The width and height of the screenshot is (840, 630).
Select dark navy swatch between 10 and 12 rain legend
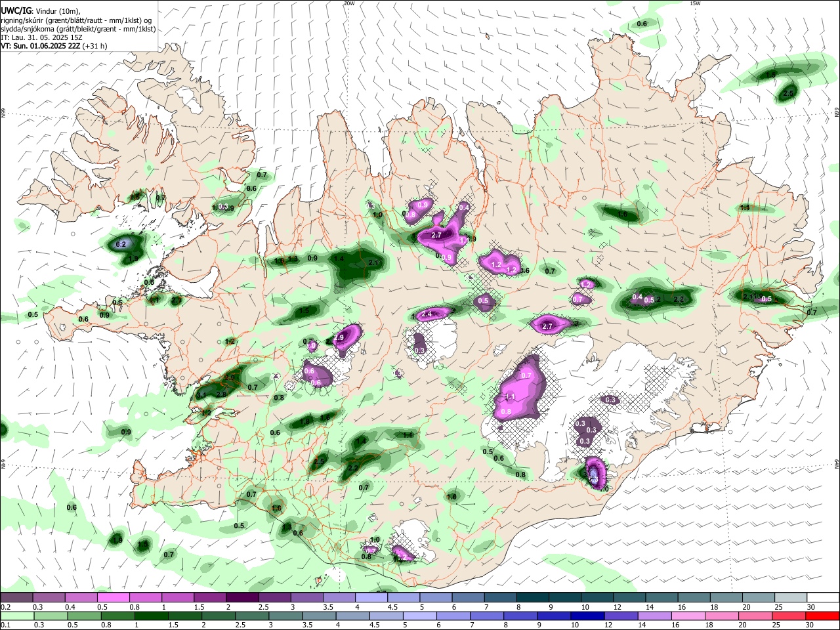point(587,616)
